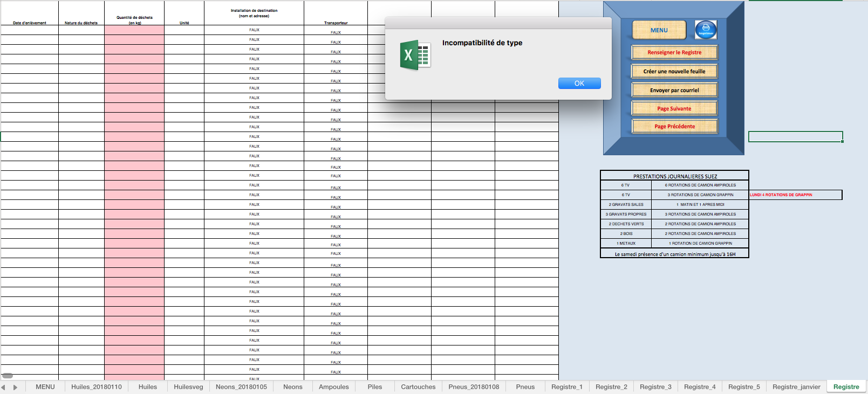868x394 pixels.
Task: Open the MENU button in the panel
Action: click(x=659, y=30)
